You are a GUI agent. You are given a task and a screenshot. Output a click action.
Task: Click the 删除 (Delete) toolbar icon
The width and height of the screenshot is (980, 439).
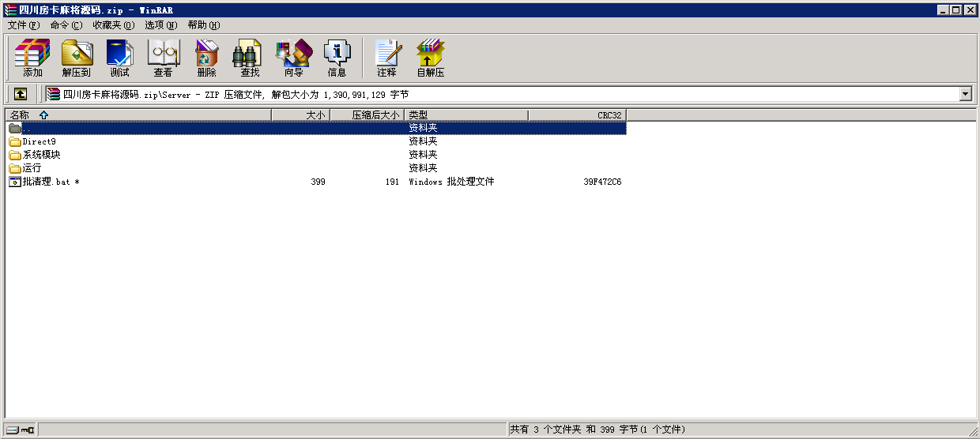click(206, 58)
